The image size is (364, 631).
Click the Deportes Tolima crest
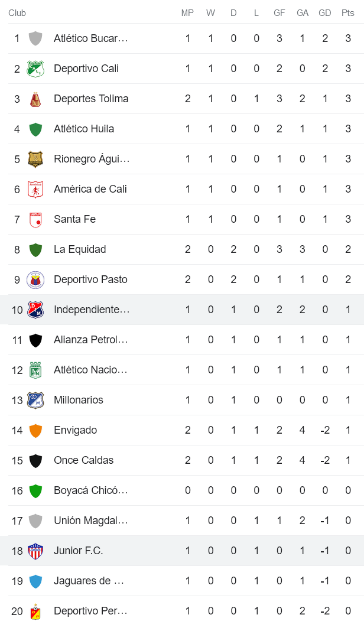[35, 99]
